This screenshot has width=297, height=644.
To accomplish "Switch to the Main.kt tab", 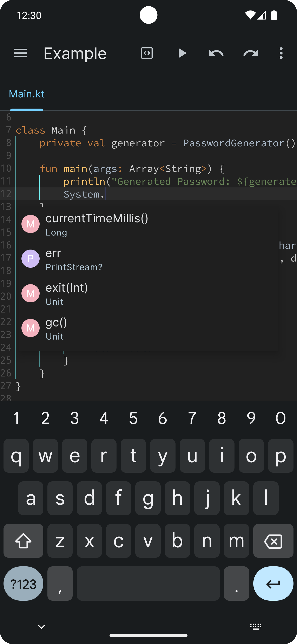I will [26, 94].
